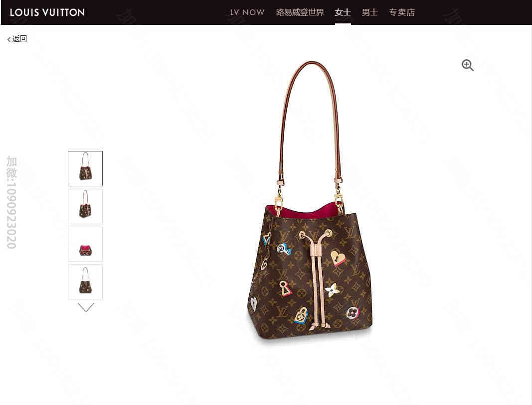Select the fourth bag thumbnail

coord(85,281)
